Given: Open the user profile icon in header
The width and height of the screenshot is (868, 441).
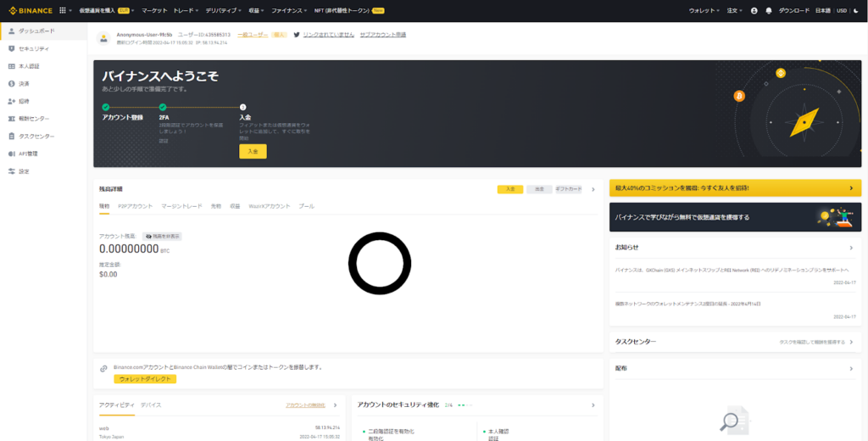Looking at the screenshot, I should [x=754, y=10].
